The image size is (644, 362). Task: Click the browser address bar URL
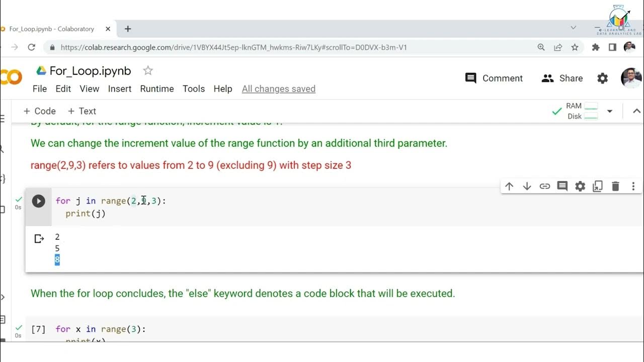pyautogui.click(x=233, y=47)
